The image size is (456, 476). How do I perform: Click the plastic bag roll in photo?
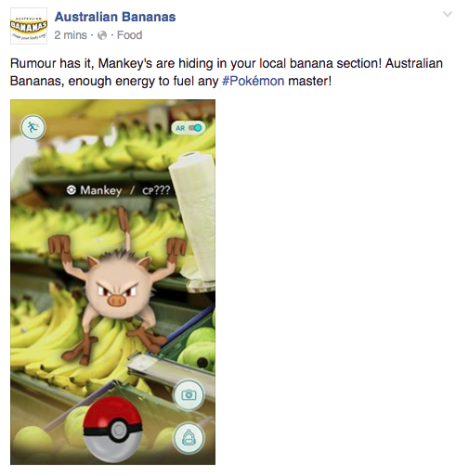(x=194, y=216)
